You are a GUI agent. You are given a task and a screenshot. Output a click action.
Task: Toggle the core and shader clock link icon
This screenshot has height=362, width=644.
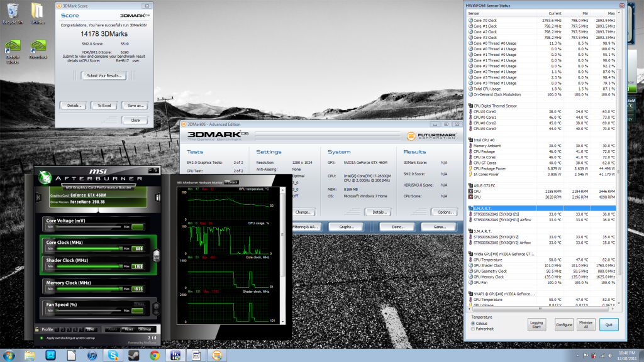pos(157,256)
